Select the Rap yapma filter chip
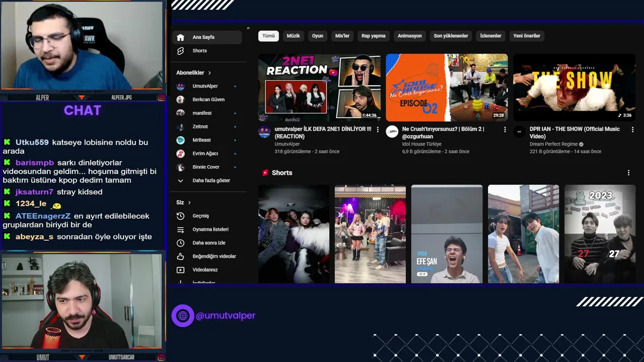644x362 pixels. (373, 36)
